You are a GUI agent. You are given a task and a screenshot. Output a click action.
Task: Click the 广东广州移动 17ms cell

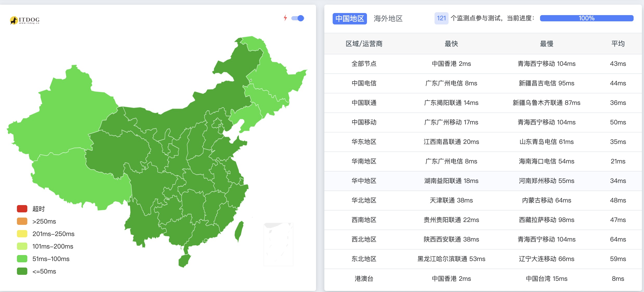coord(451,122)
